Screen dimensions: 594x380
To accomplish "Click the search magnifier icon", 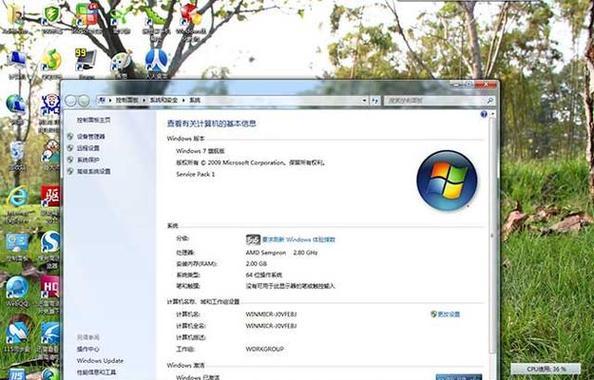I will point(490,101).
